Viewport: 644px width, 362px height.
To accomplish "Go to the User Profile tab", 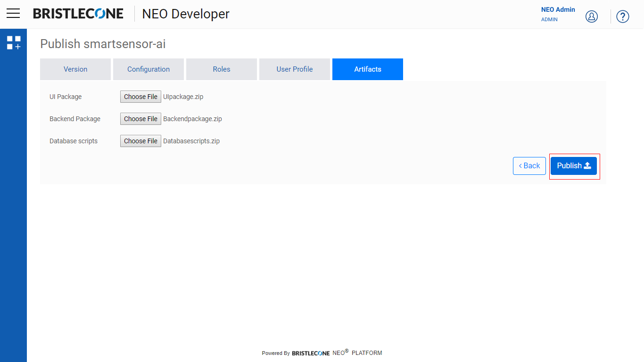I will coord(295,69).
